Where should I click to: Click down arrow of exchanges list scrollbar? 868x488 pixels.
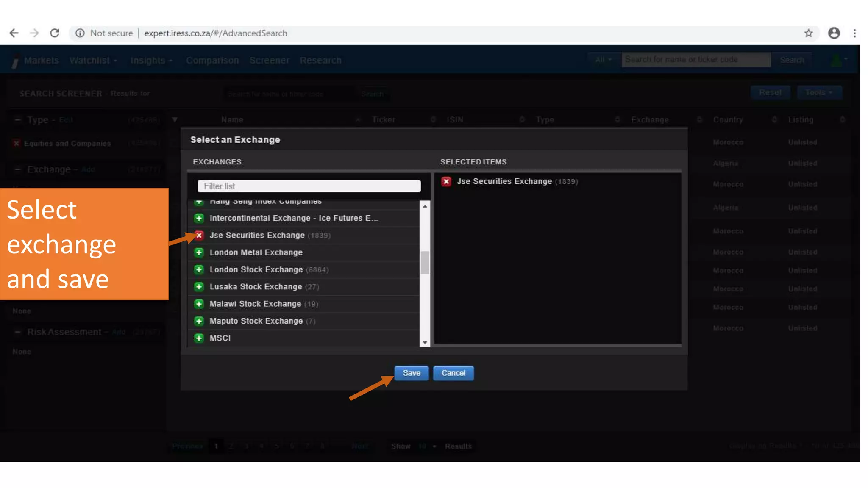[425, 343]
